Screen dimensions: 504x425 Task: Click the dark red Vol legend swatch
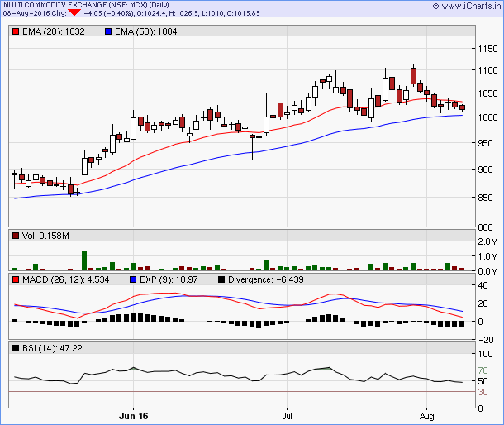(16, 236)
